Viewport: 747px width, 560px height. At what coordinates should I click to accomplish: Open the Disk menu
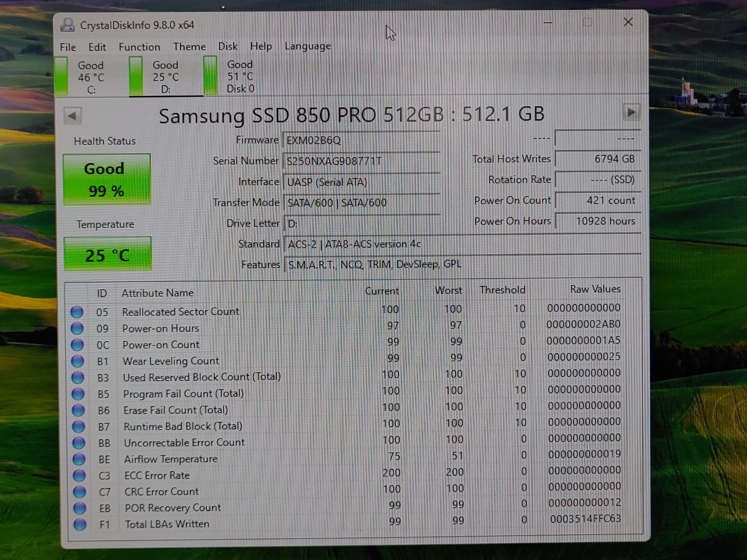tap(228, 46)
